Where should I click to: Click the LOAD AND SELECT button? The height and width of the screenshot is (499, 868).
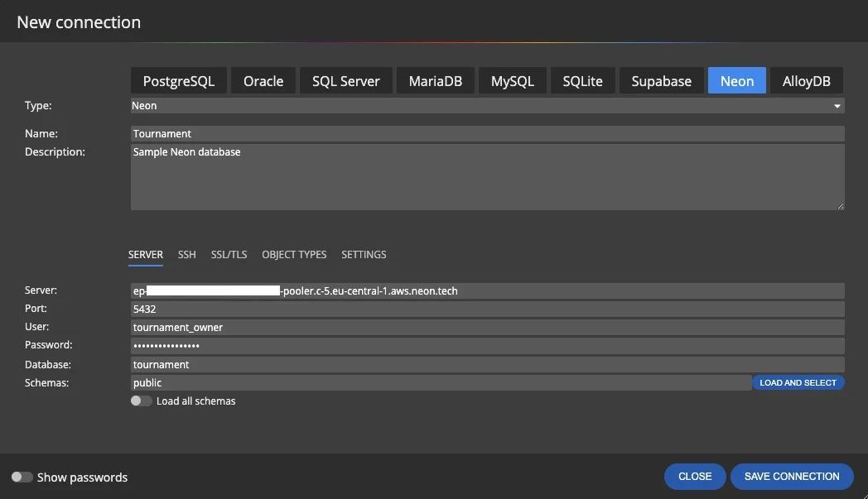coord(798,383)
